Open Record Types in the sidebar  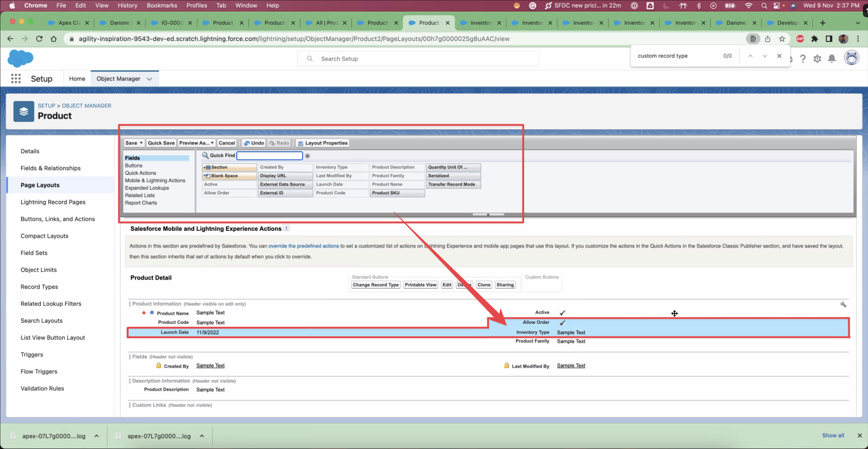click(x=39, y=286)
